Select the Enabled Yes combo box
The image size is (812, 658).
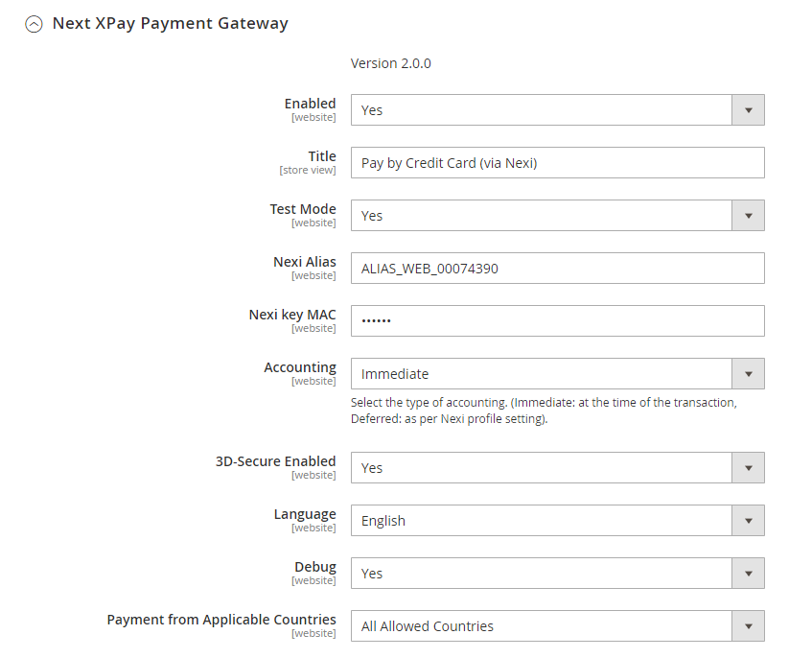coord(542,110)
